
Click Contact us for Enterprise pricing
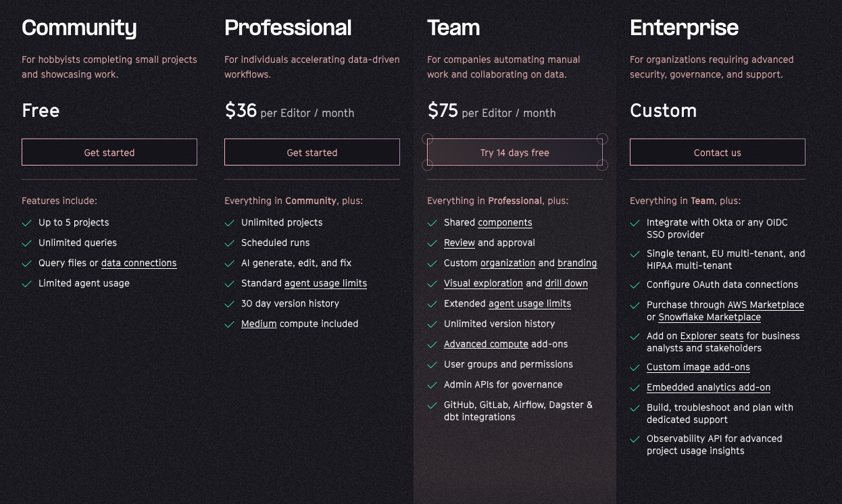click(717, 152)
